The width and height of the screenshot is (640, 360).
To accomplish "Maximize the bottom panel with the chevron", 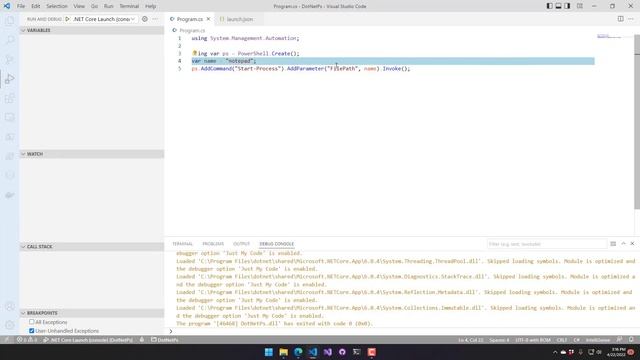I will 623,244.
